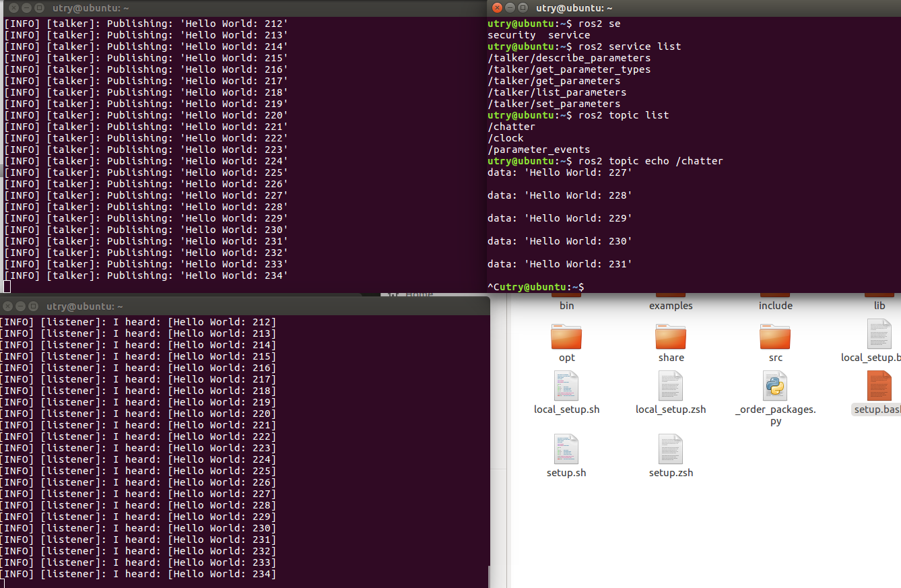901x588 pixels.
Task: Click the 'ros2 service list' command line
Action: tap(585, 46)
